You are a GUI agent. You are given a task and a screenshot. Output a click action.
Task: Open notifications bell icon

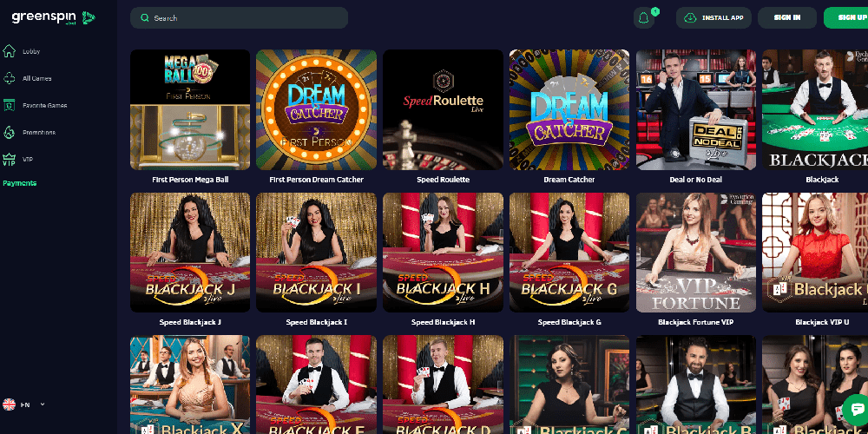coord(643,17)
